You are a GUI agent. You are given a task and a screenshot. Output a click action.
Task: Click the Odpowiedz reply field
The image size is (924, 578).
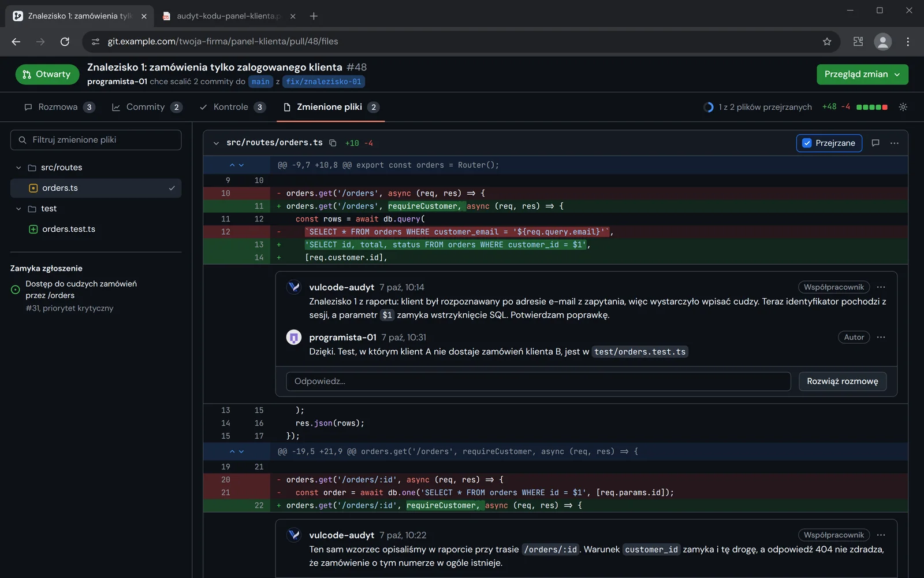(x=538, y=381)
